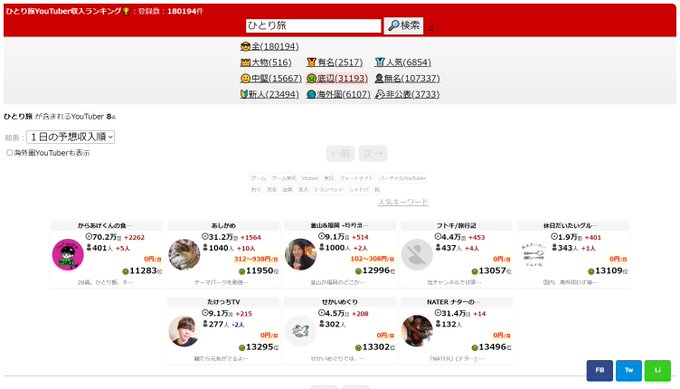The image size is (680, 389).
Task: Open the たけっちTV channel title
Action: point(223,302)
